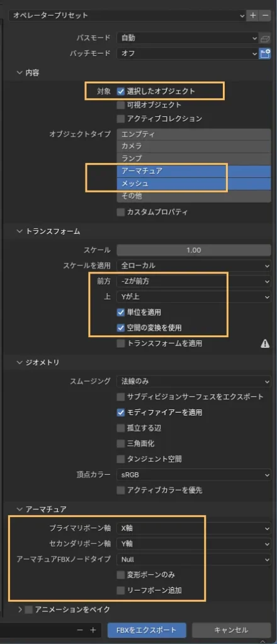Open 前方 dropdown showing -Zが前方
277x644 pixels.
click(193, 281)
